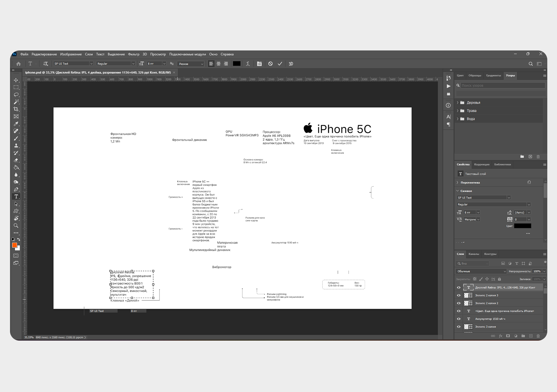Click the text color swatch in options bar

(x=237, y=64)
